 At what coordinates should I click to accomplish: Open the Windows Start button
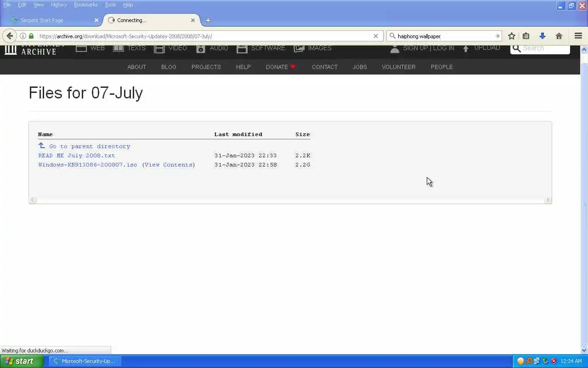22,361
